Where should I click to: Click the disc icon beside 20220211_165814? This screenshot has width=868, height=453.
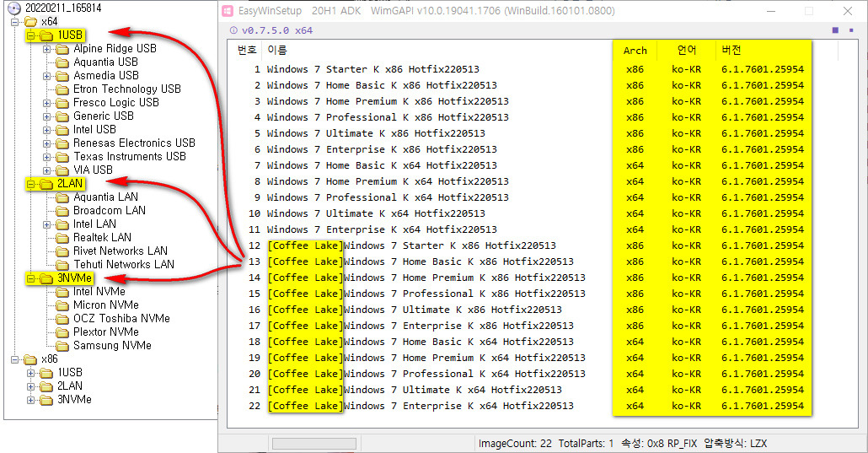coord(14,8)
